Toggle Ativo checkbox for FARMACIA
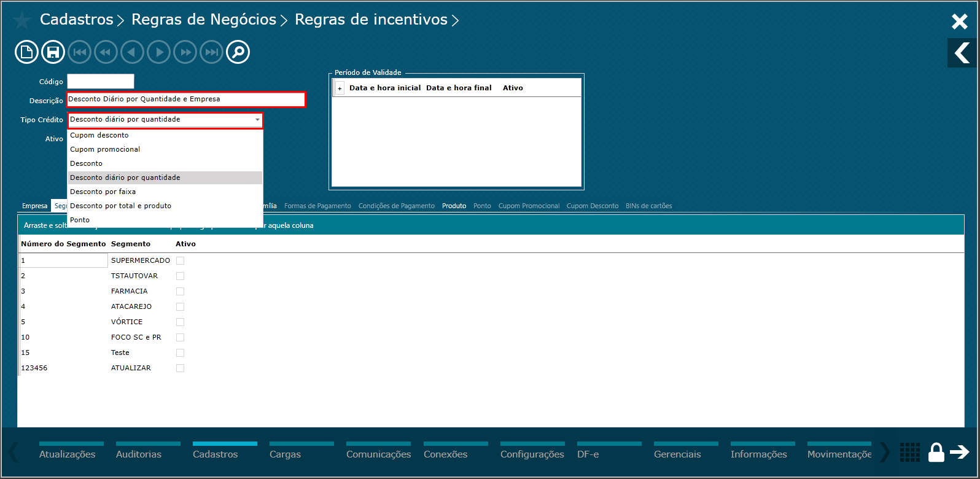The image size is (980, 479). click(180, 291)
